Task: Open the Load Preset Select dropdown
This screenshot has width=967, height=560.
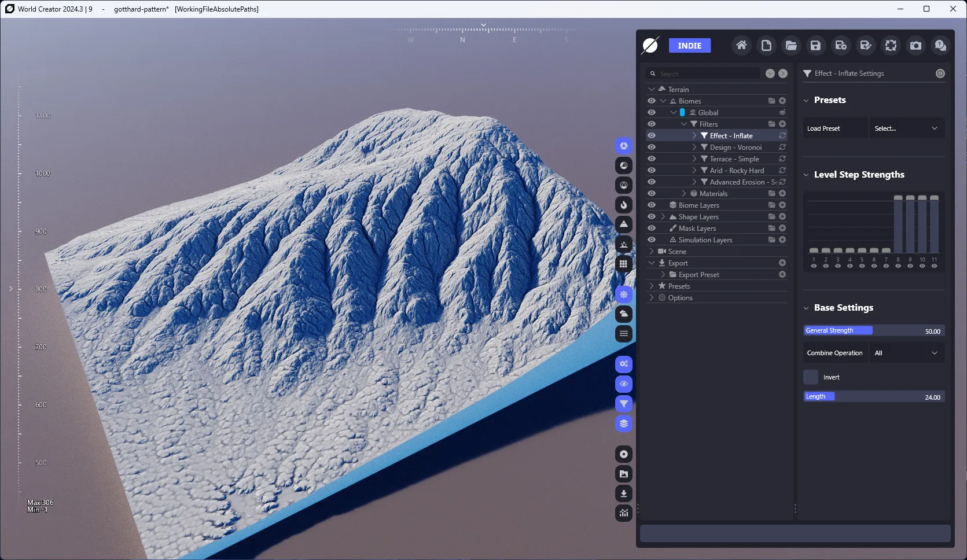Action: pyautogui.click(x=907, y=128)
